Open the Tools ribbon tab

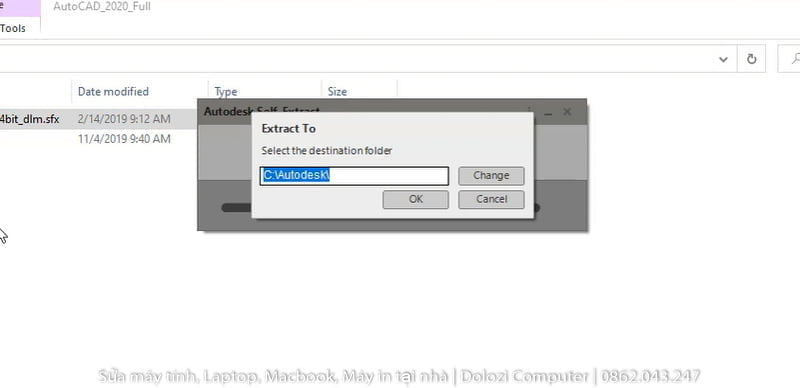tap(13, 29)
